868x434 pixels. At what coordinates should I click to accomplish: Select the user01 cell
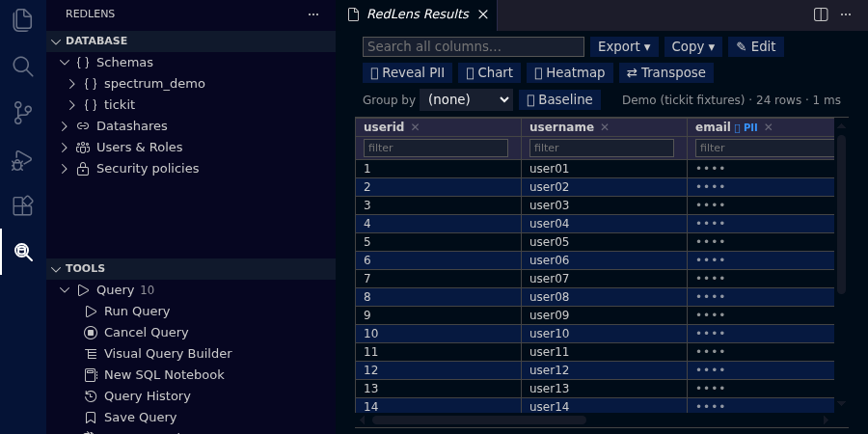604,168
